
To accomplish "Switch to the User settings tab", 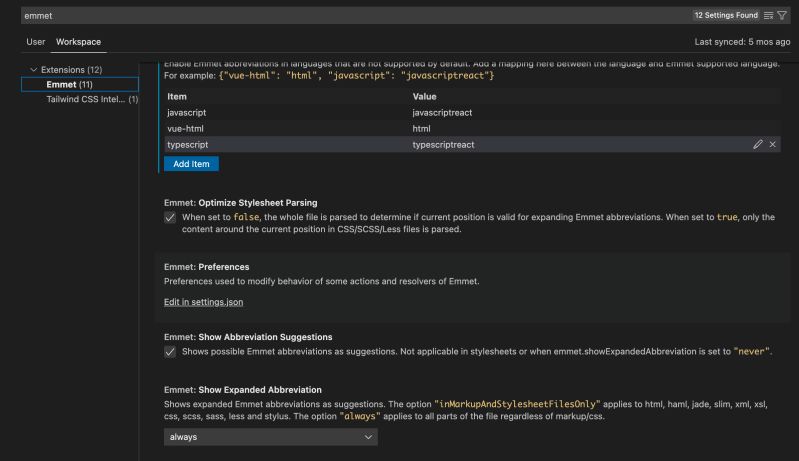I will point(36,42).
